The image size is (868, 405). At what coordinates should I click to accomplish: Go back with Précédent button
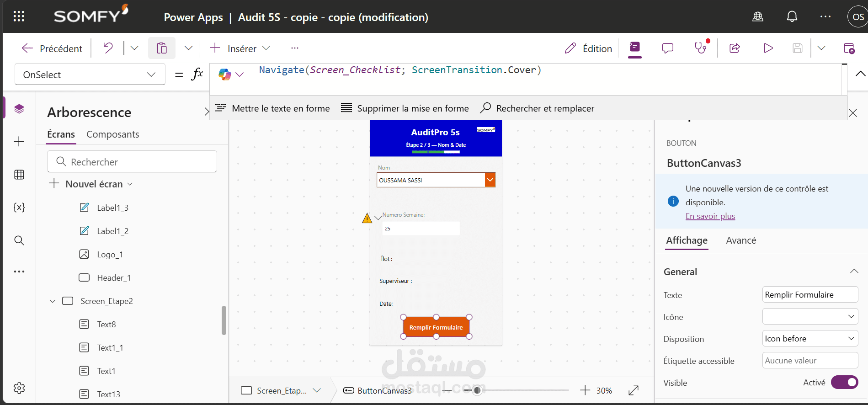tap(52, 48)
